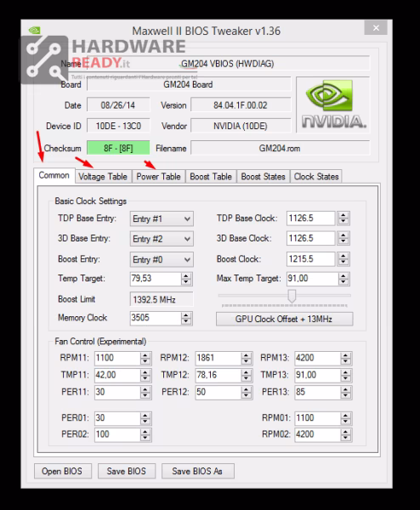Image resolution: width=420 pixels, height=510 pixels.
Task: Click the RPM02 field showing 4200
Action: pos(317,434)
